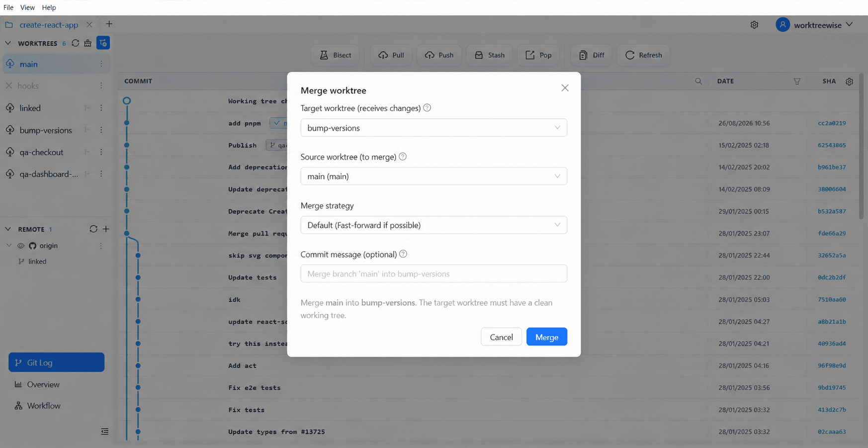Image resolution: width=868 pixels, height=448 pixels.
Task: Open qa-checkout worktree options menu
Action: point(101,152)
